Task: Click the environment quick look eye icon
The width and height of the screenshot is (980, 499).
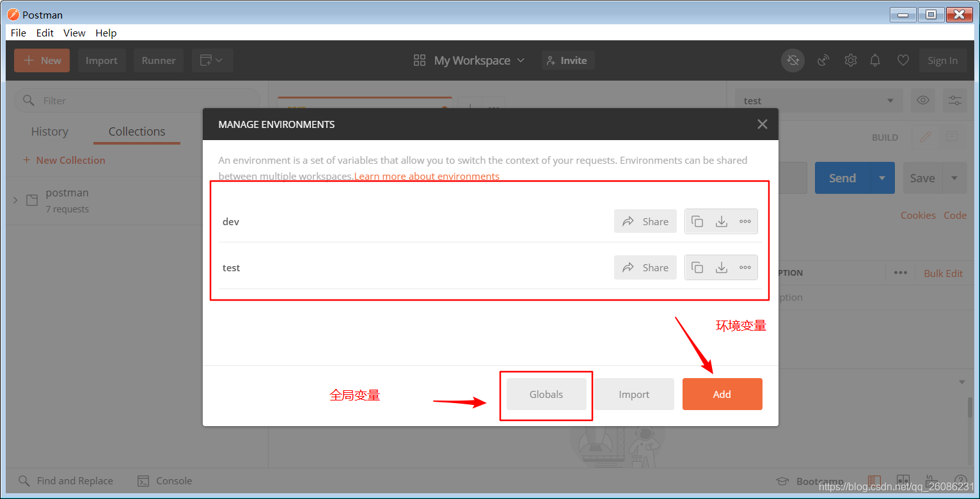Action: (x=922, y=100)
